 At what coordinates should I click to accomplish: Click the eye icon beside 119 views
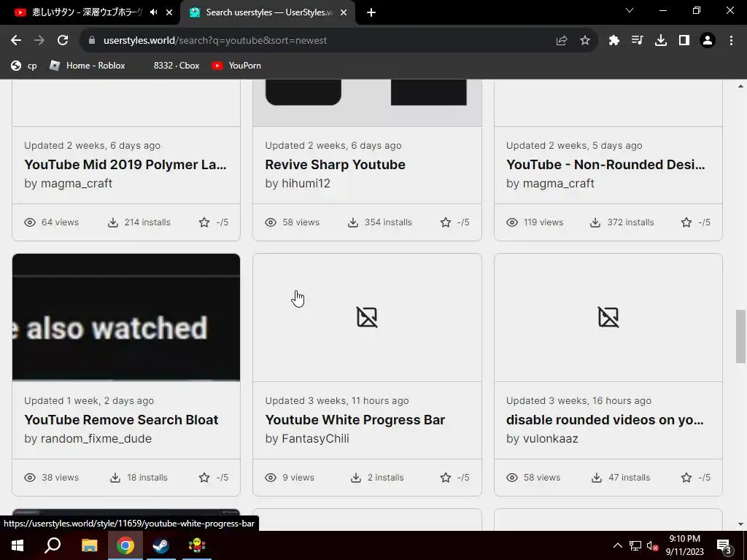pyautogui.click(x=512, y=222)
